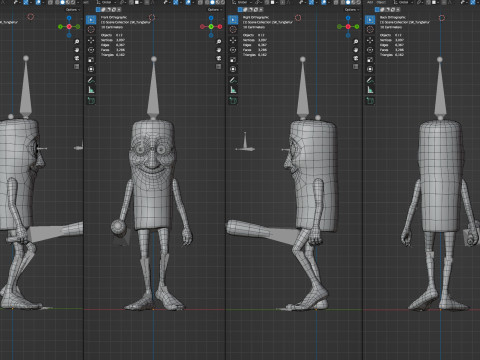This screenshot has height=360, width=480.
Task: Switch perspective/orthographic grid icon in Front Orthographic viewport
Action: coord(219,67)
